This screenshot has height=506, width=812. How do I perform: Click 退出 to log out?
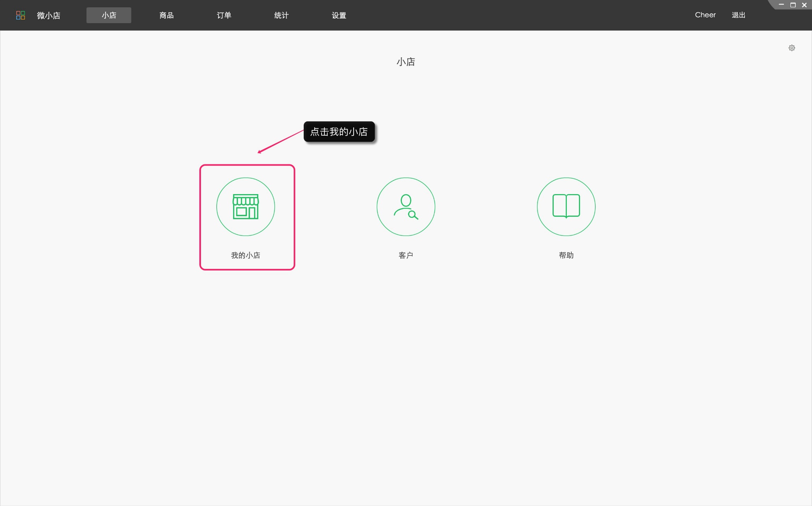click(x=738, y=15)
